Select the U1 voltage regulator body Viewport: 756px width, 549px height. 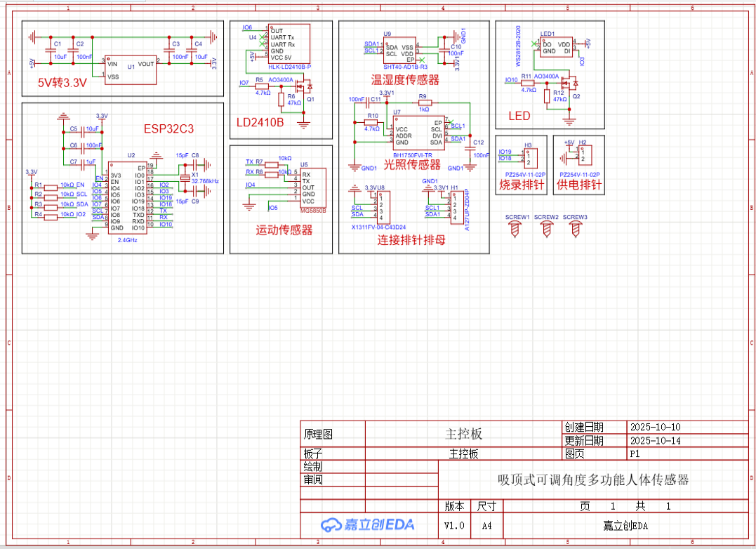(130, 69)
